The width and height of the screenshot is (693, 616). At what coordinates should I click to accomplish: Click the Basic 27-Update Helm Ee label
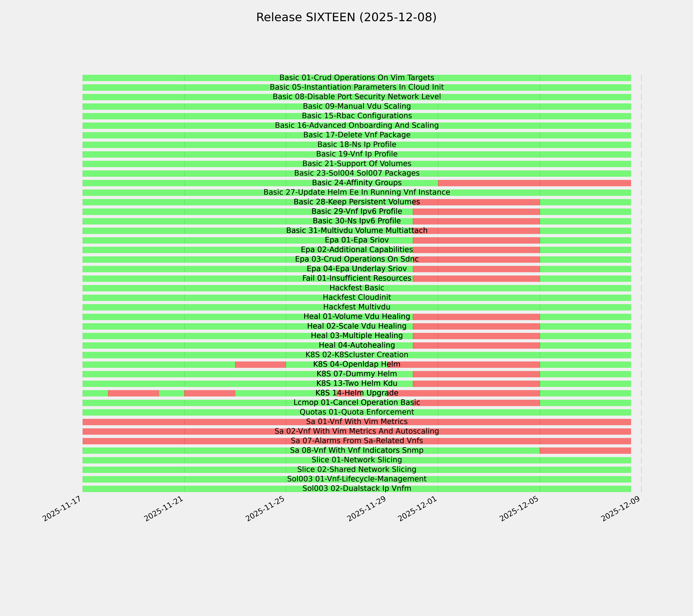(357, 192)
